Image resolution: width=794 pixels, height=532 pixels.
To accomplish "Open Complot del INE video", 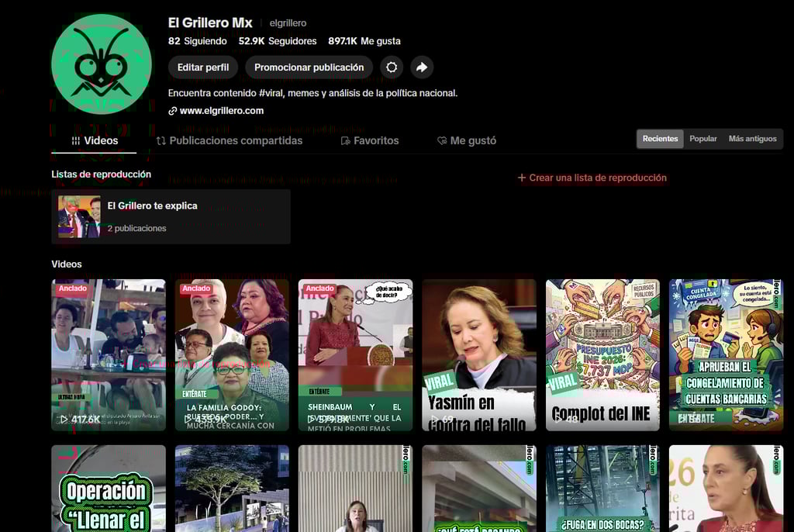I will 602,354.
